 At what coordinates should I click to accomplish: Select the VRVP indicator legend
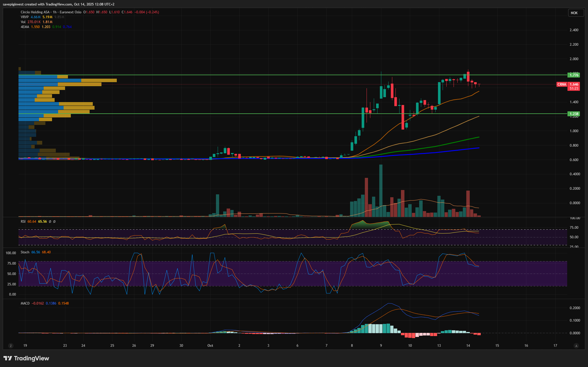pyautogui.click(x=25, y=17)
